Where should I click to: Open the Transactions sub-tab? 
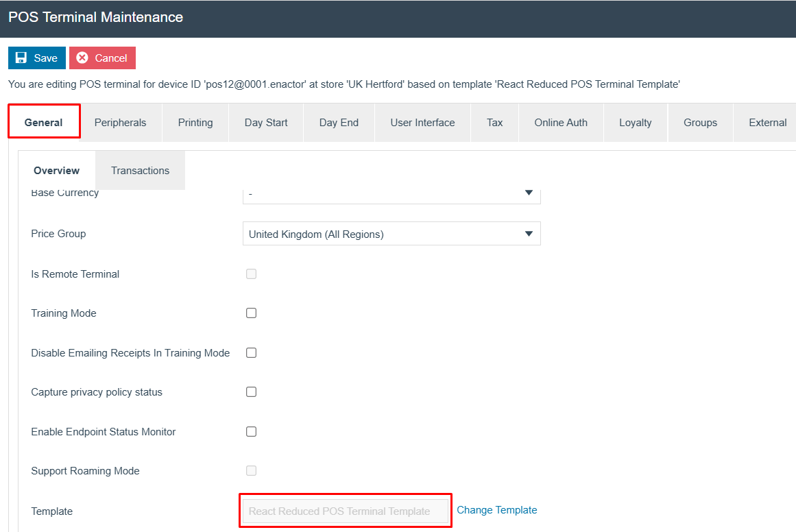pyautogui.click(x=140, y=171)
